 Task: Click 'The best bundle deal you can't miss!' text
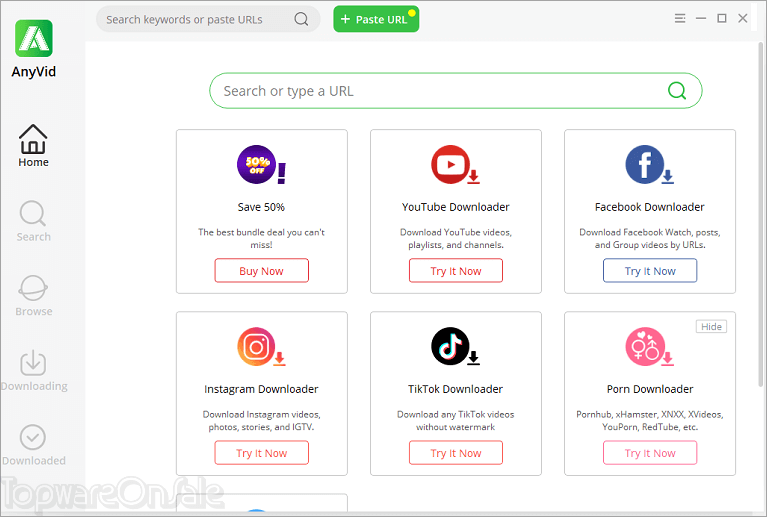[x=261, y=238]
